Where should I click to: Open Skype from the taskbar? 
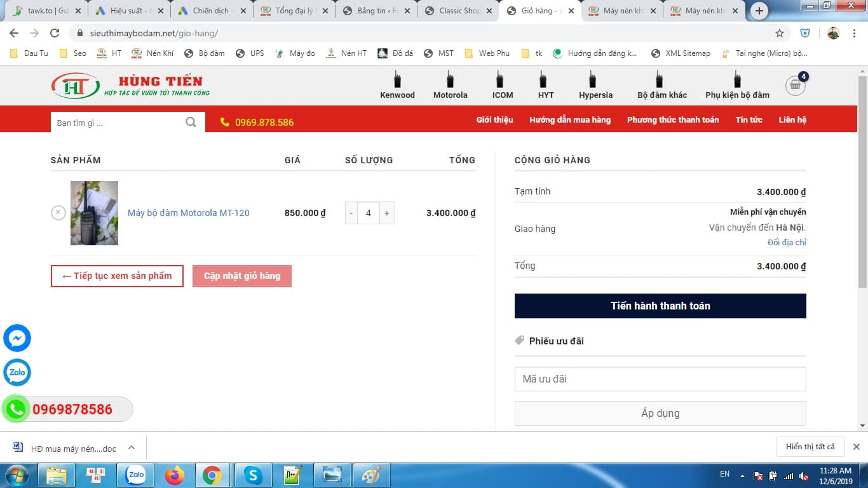254,475
